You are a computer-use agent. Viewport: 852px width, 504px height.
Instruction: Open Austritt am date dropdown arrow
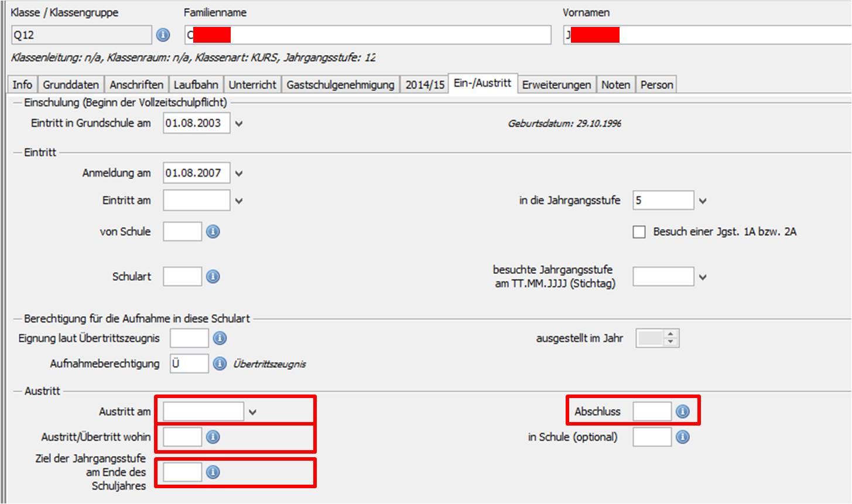[252, 412]
